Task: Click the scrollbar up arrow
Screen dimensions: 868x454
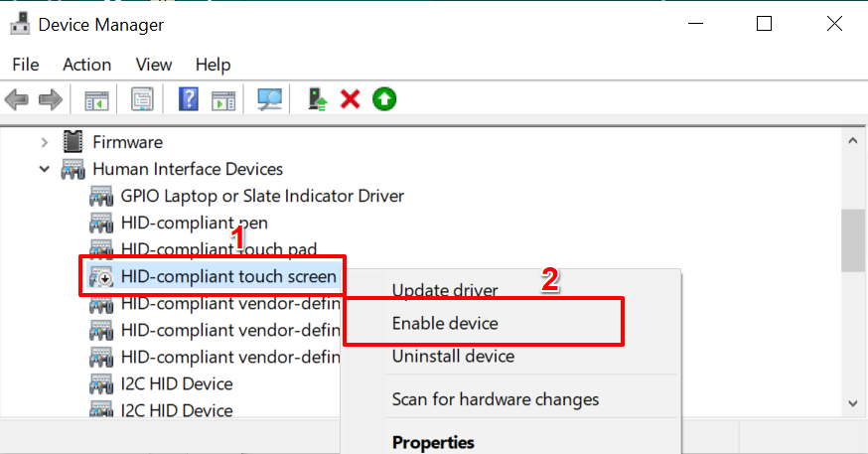Action: (x=853, y=141)
